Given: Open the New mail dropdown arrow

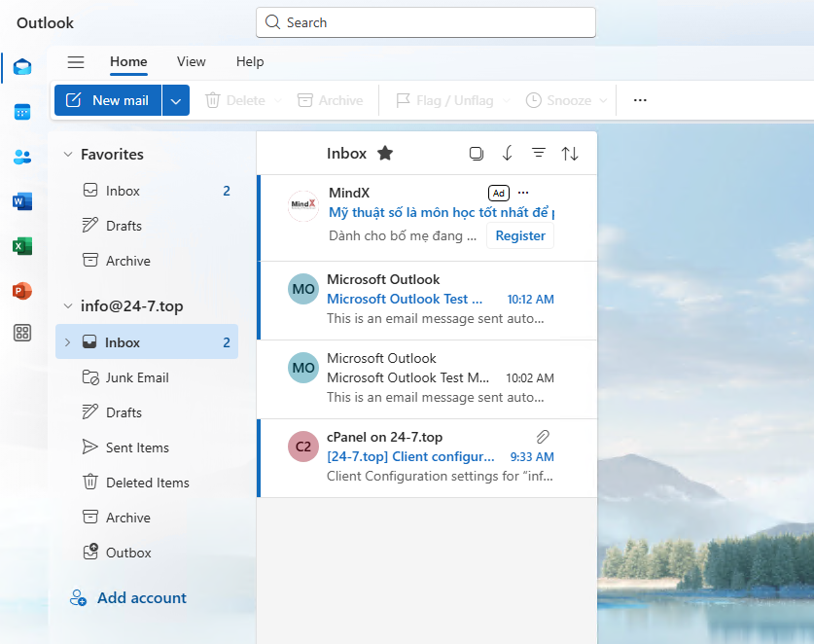Looking at the screenshot, I should pyautogui.click(x=176, y=100).
